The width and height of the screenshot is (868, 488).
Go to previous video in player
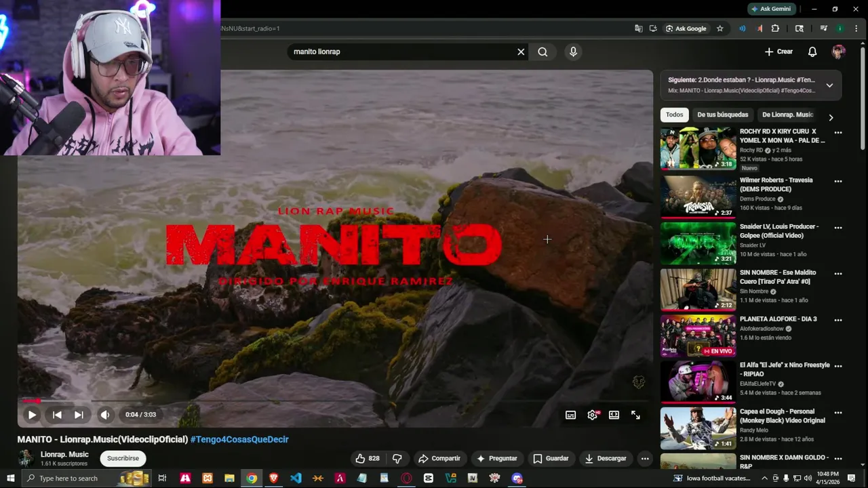pyautogui.click(x=58, y=415)
